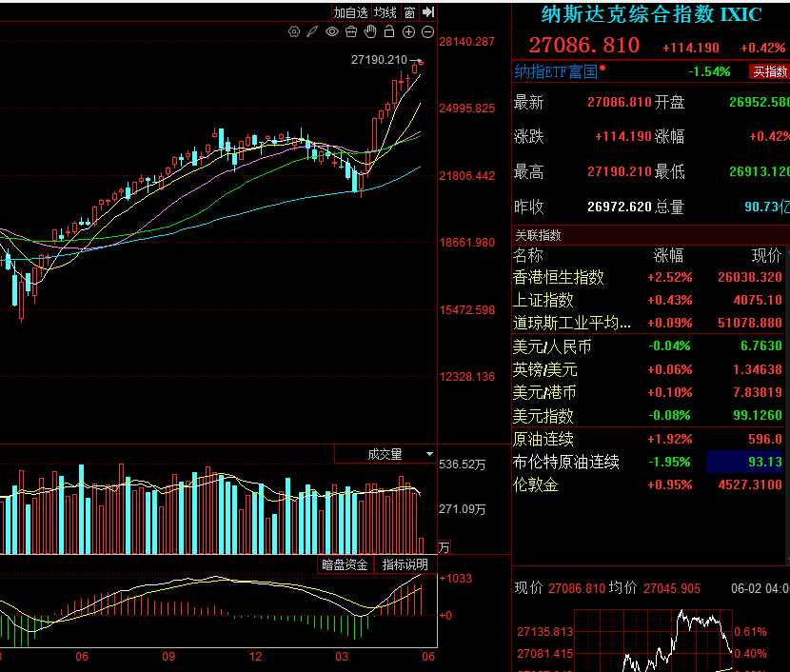Click the 万 unit box on volume axis

444,547
